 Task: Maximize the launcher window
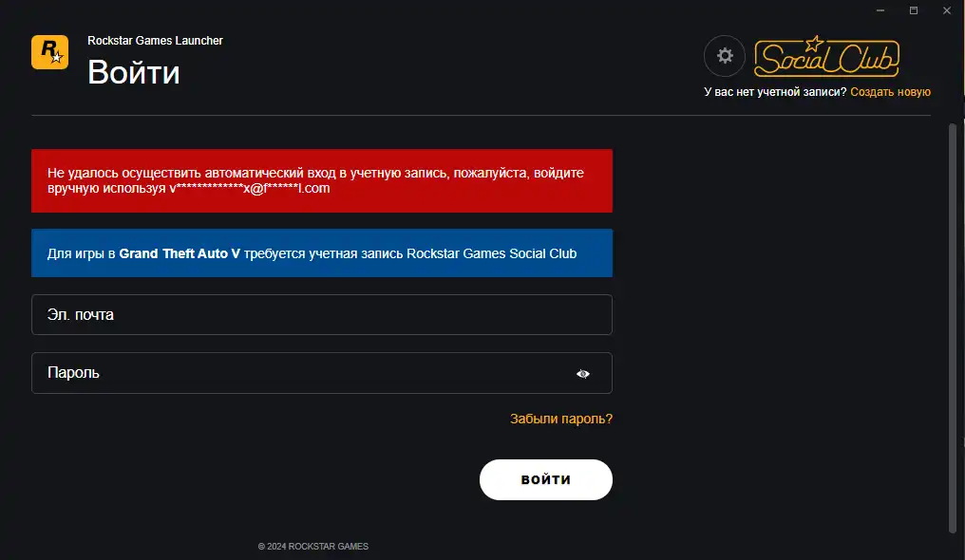914,10
